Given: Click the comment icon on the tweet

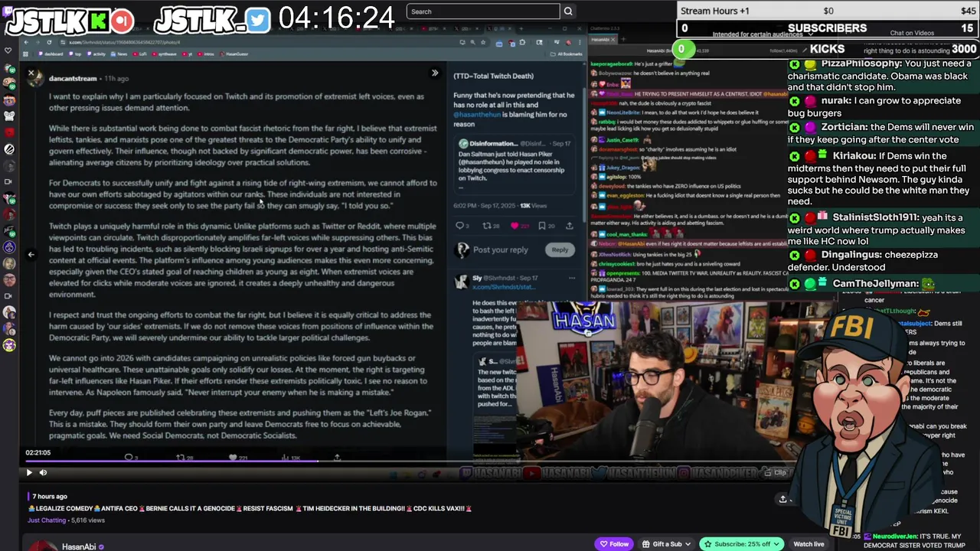Looking at the screenshot, I should (x=460, y=226).
